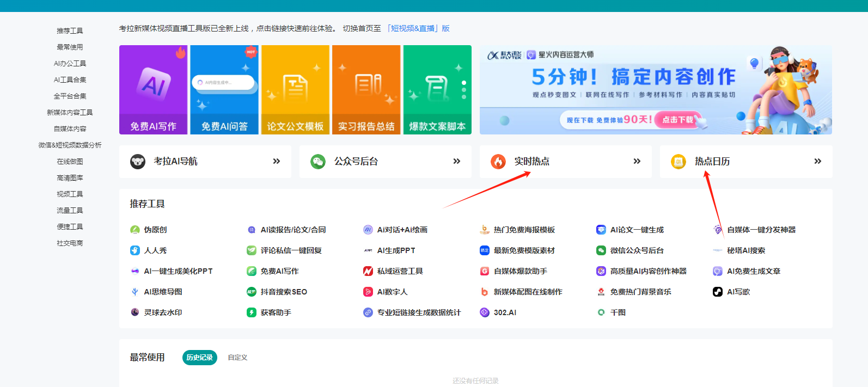Click the 抖音搜索SEO green icon
This screenshot has width=868, height=387.
coord(252,292)
